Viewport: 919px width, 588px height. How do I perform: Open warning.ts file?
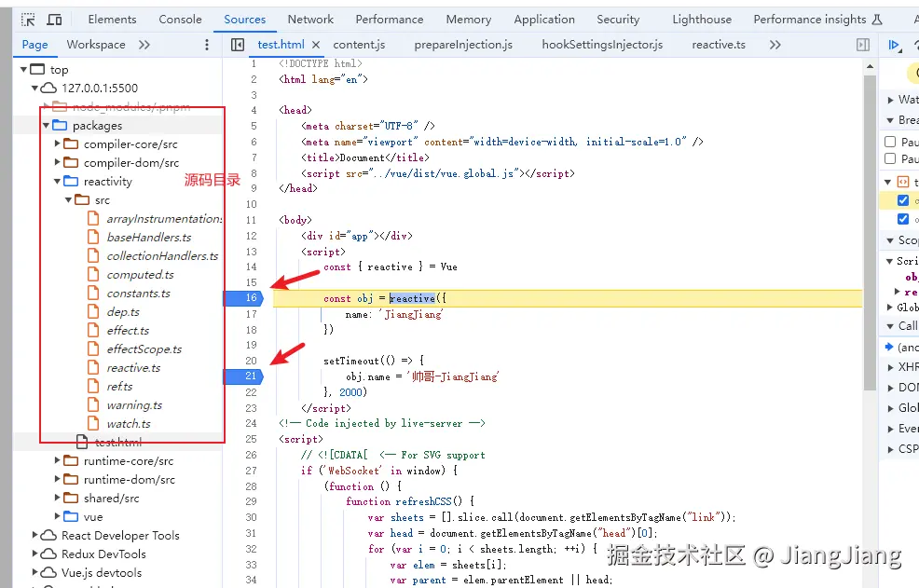[134, 405]
